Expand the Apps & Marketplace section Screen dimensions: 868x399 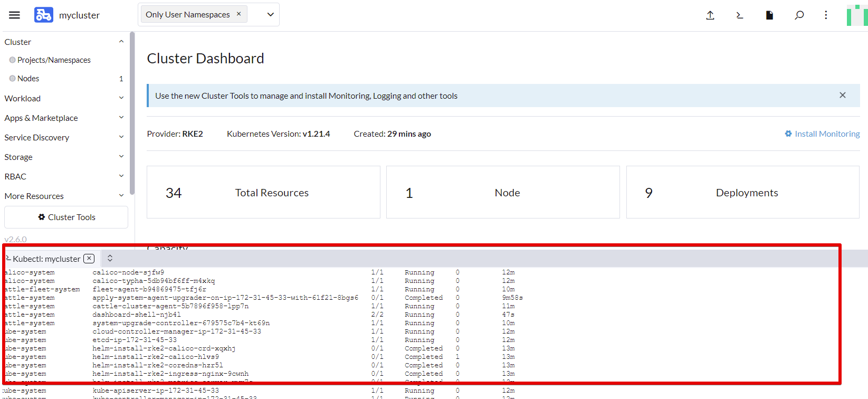[121, 118]
